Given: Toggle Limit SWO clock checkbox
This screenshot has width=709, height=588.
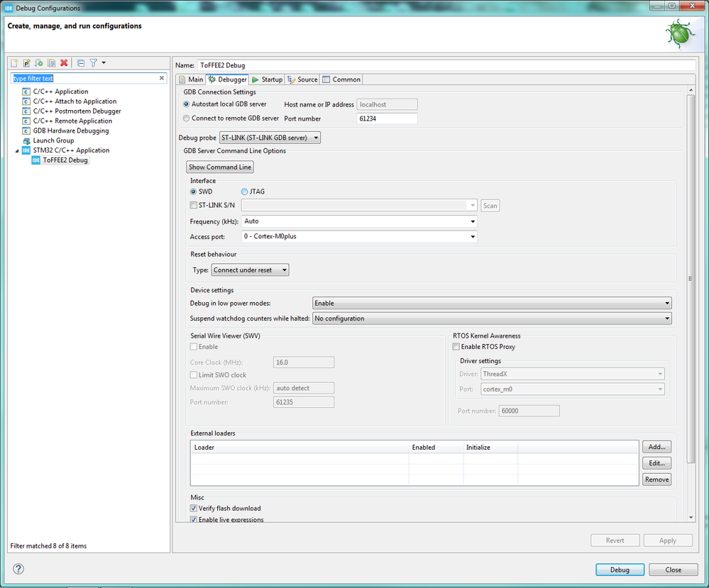Looking at the screenshot, I should (x=194, y=375).
